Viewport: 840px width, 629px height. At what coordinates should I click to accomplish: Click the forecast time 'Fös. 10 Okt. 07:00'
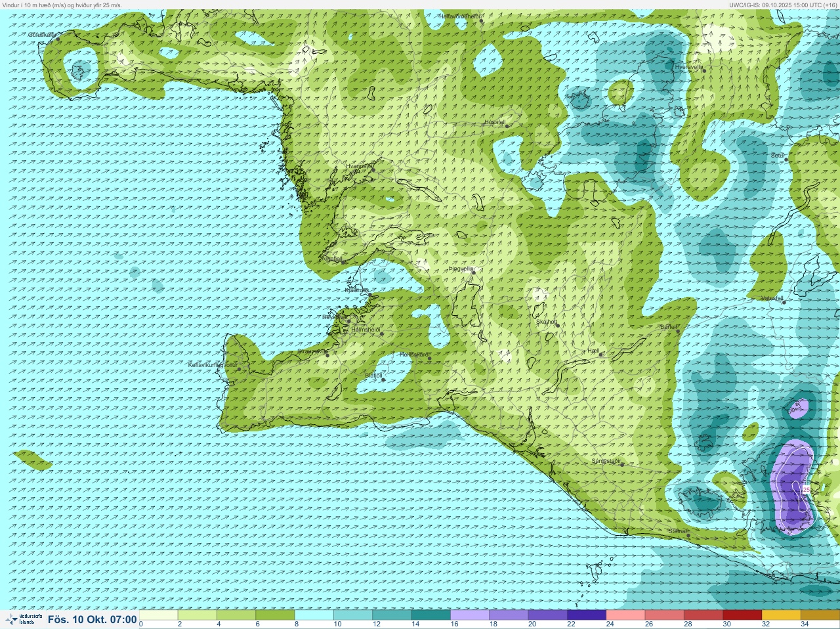(x=93, y=619)
